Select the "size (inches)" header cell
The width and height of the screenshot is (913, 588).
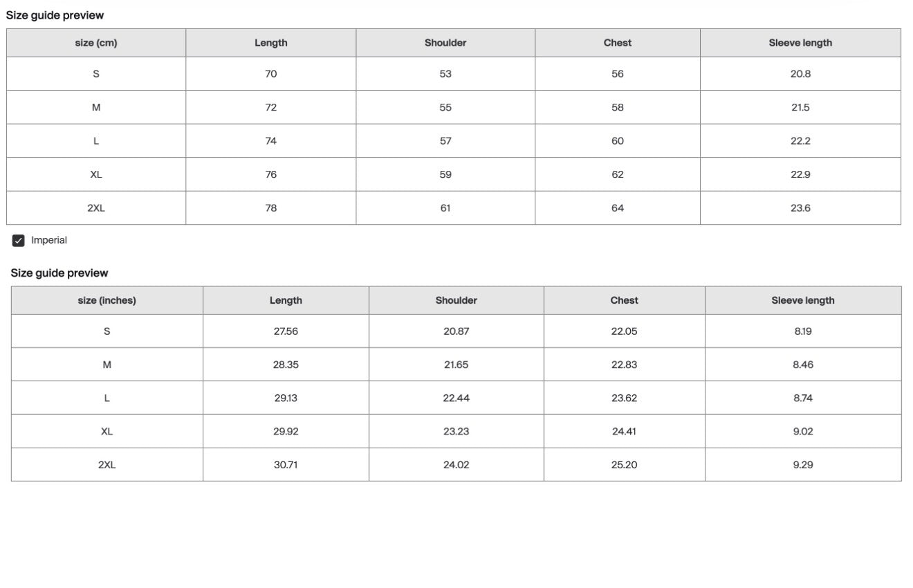[x=107, y=300]
